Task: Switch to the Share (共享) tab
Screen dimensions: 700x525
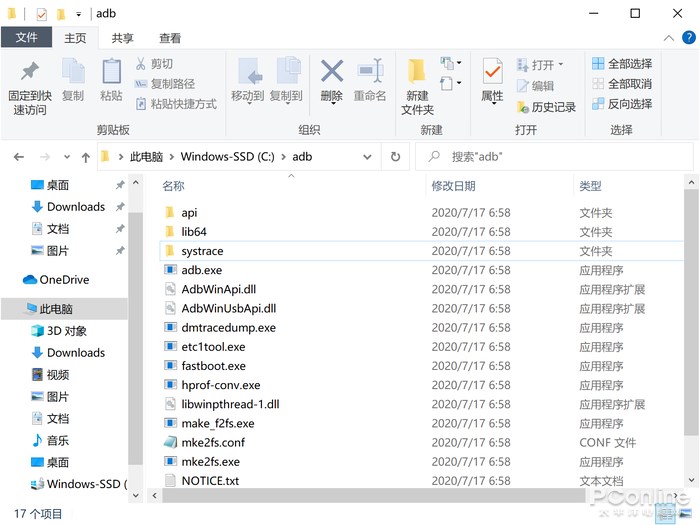Action: pyautogui.click(x=123, y=38)
